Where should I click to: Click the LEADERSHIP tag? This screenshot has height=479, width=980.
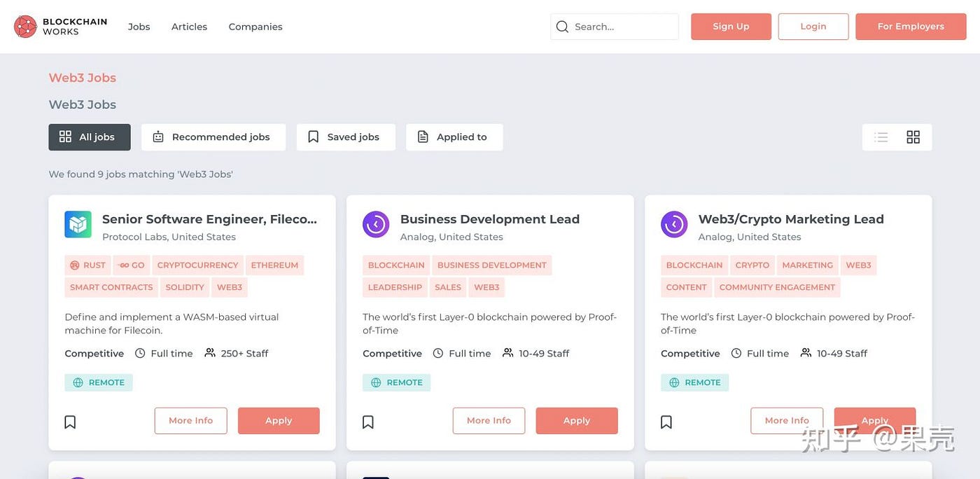tap(395, 287)
